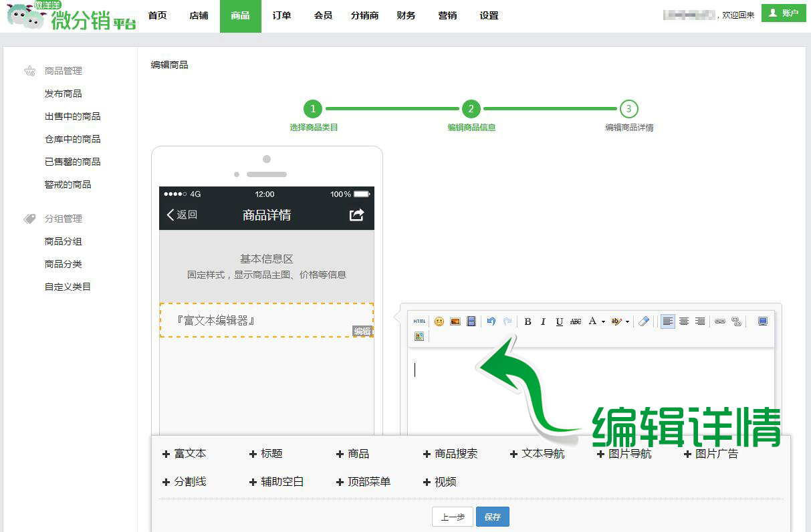
Task: Click the 保存 save button
Action: [493, 517]
